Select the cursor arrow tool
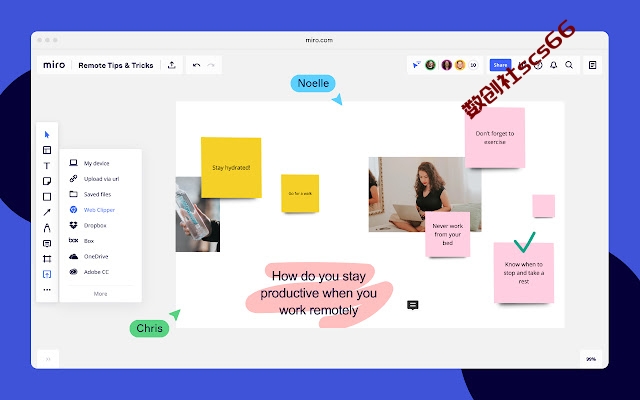This screenshot has width=640, height=400. click(x=47, y=135)
